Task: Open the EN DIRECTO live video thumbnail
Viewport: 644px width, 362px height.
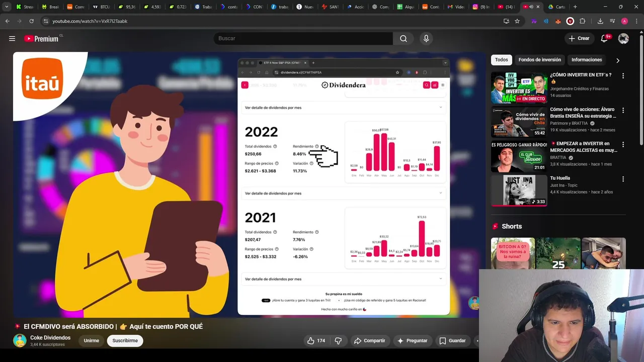Action: [x=519, y=87]
